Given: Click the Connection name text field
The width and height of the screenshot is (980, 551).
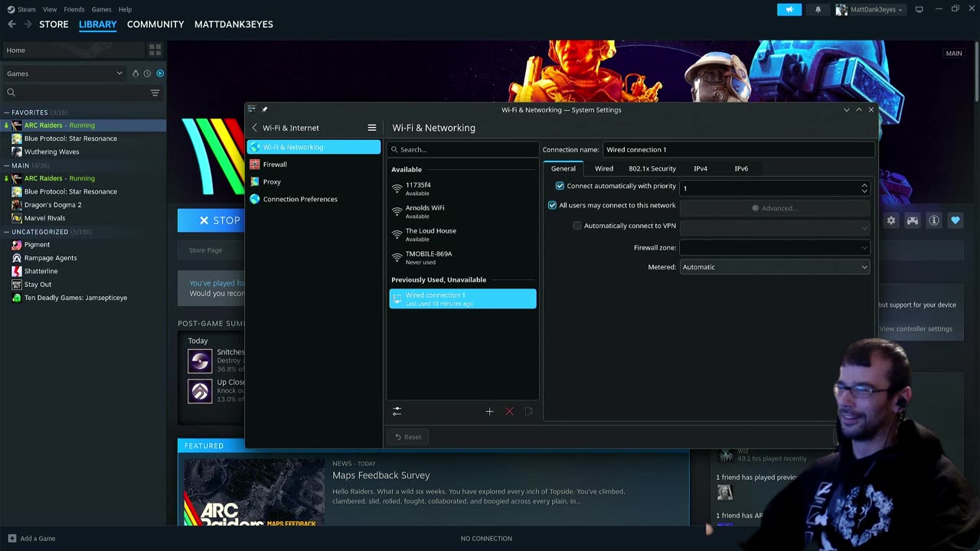Looking at the screenshot, I should 738,149.
